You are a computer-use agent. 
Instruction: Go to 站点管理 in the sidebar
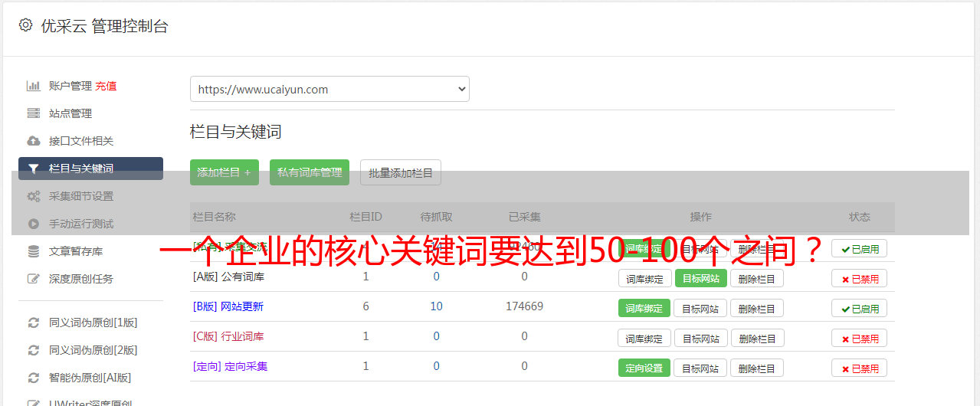click(x=70, y=113)
